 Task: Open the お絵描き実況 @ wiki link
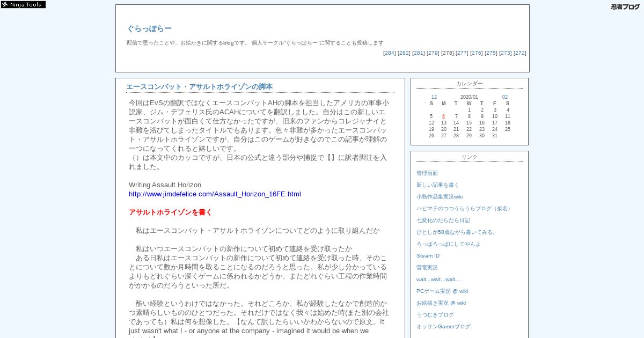(441, 303)
